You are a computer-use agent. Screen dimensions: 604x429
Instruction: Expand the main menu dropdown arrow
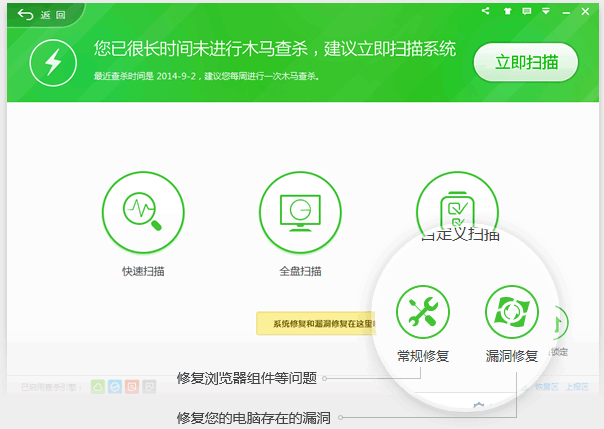pos(546,11)
